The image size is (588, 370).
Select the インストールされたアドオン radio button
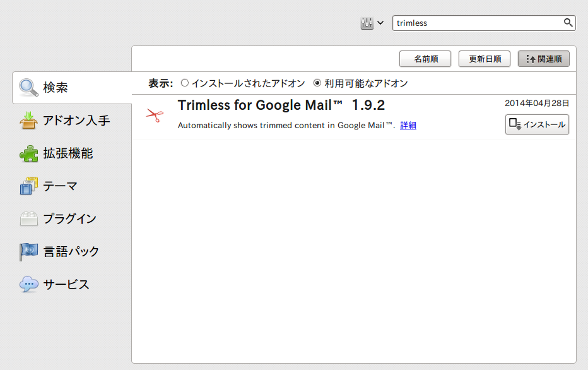(x=184, y=83)
